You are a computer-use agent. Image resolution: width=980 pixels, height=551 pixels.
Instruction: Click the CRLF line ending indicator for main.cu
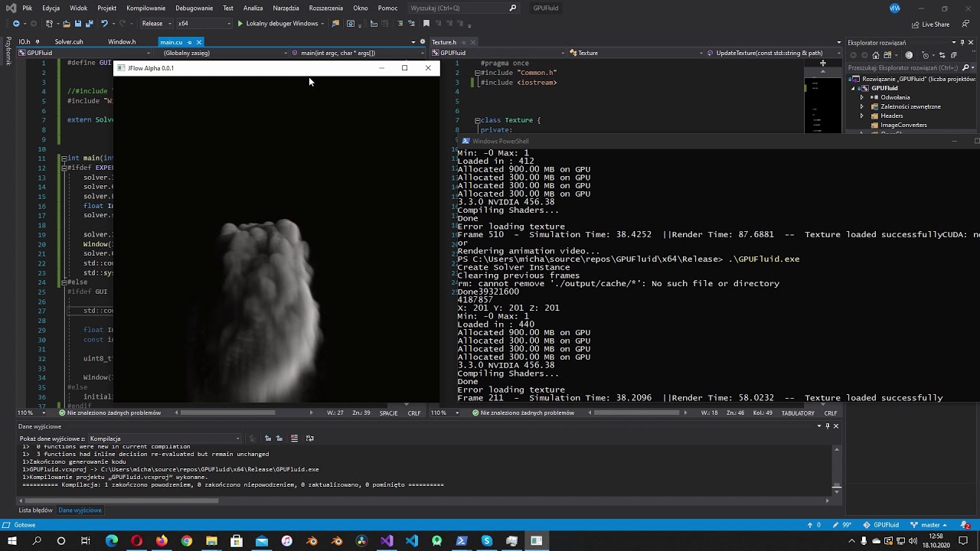414,413
